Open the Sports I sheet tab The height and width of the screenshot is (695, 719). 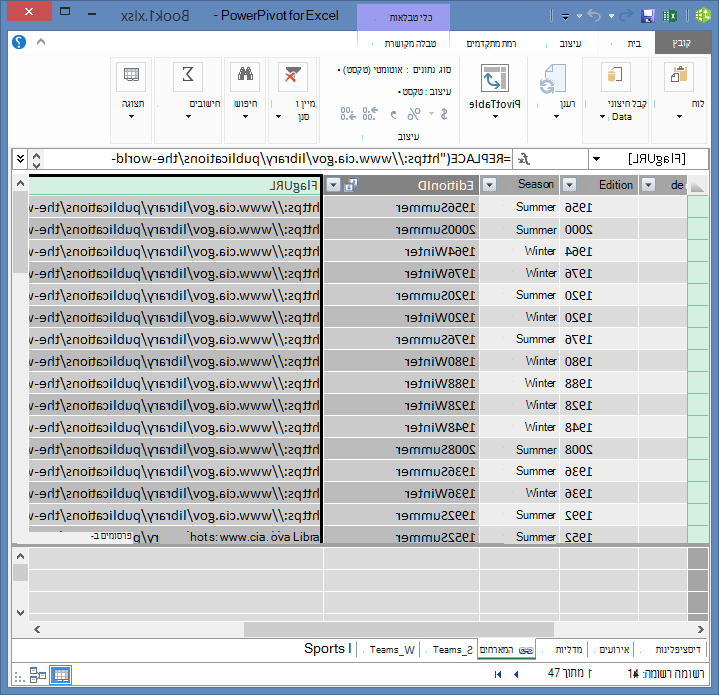[327, 649]
